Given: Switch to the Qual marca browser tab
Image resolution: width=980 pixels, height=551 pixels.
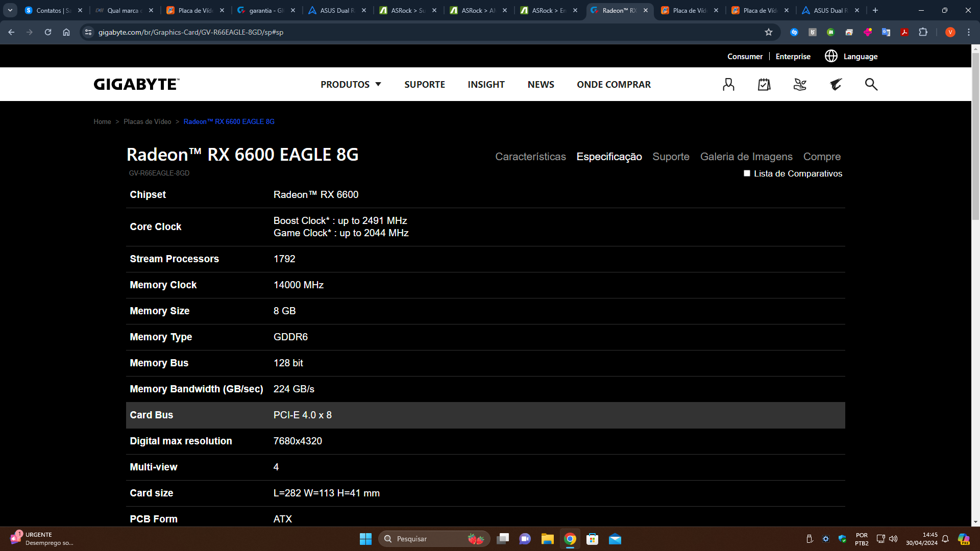Looking at the screenshot, I should [124, 10].
